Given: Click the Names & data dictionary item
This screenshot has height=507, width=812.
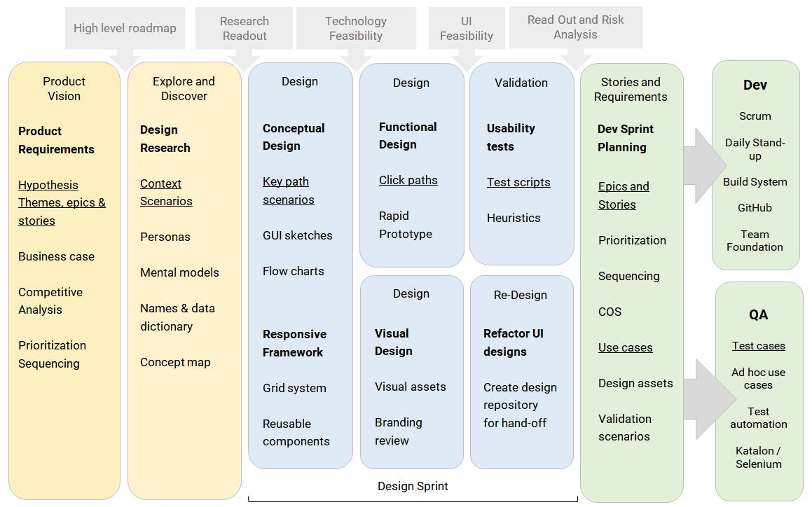Looking at the screenshot, I should tap(178, 317).
